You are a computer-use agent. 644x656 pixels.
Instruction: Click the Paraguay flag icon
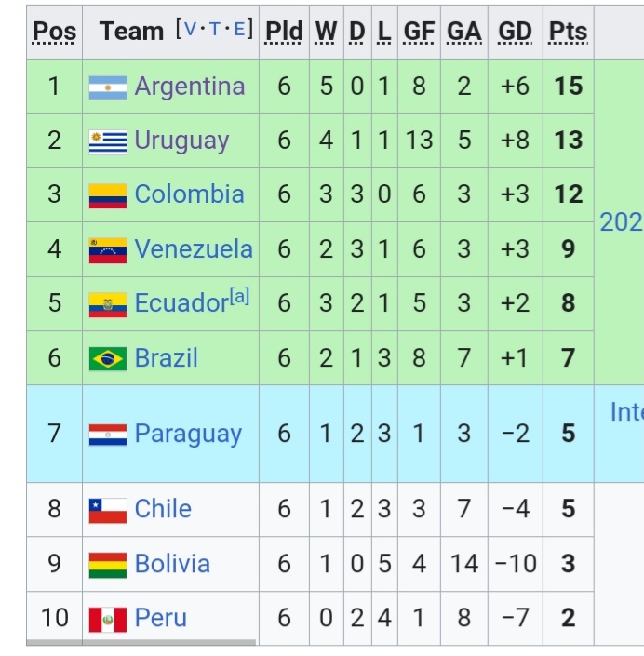tap(108, 435)
